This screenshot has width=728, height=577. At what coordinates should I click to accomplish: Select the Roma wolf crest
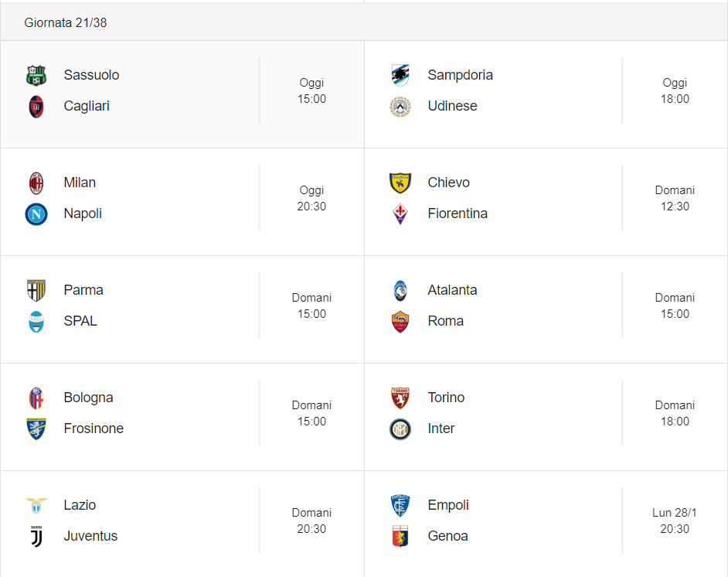[400, 322]
